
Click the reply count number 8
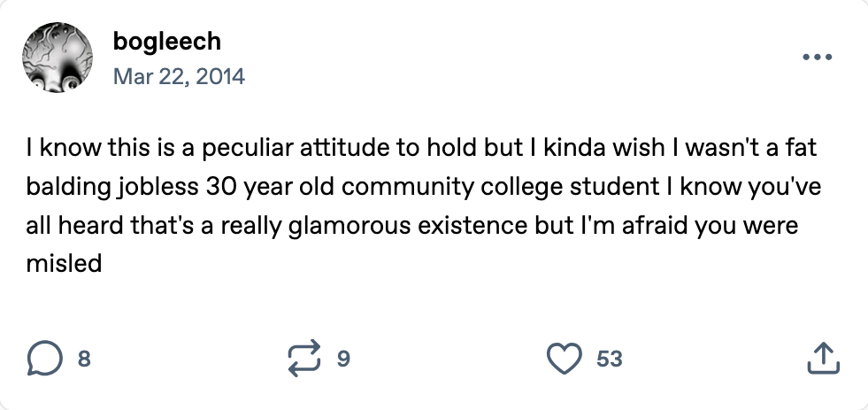tap(84, 359)
